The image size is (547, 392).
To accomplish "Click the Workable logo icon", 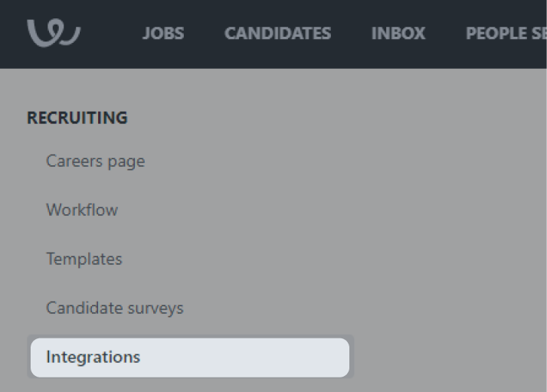I will tap(54, 33).
